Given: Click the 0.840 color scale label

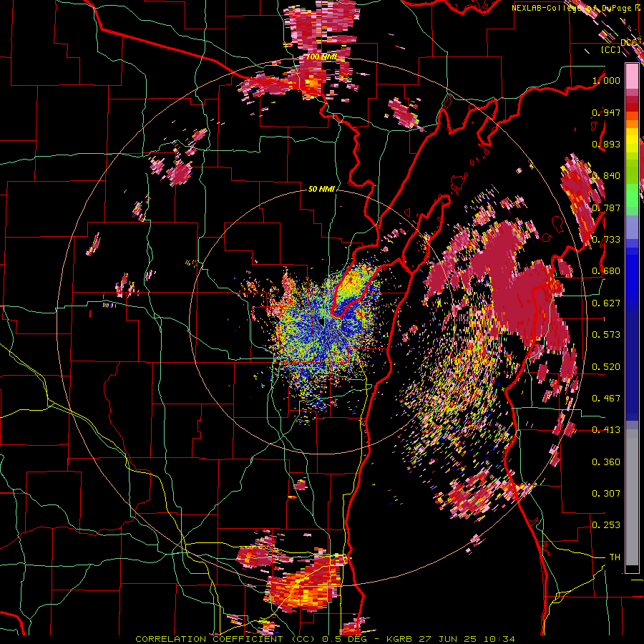Looking at the screenshot, I should coord(606,176).
